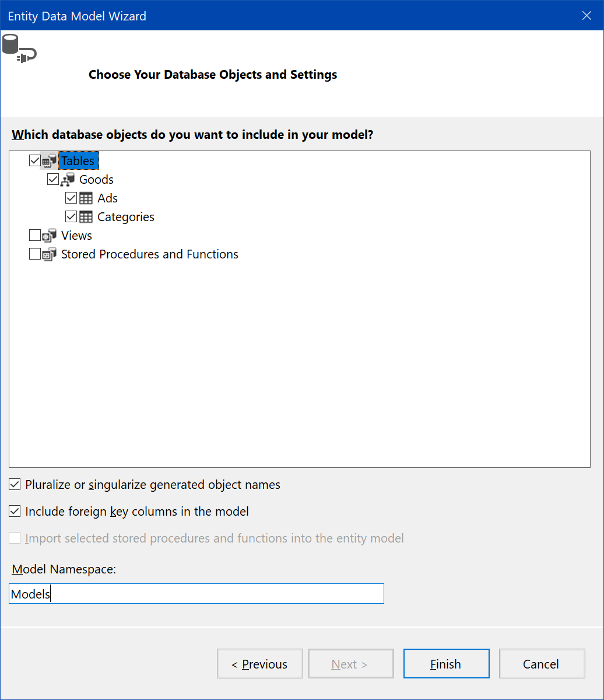Deselect the Ads table checkbox
Screen dimensions: 604x700
pos(72,198)
